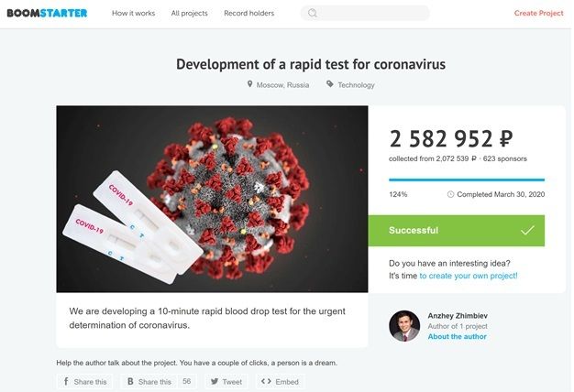Open the All projects menu item
This screenshot has width=574, height=392.
click(189, 13)
